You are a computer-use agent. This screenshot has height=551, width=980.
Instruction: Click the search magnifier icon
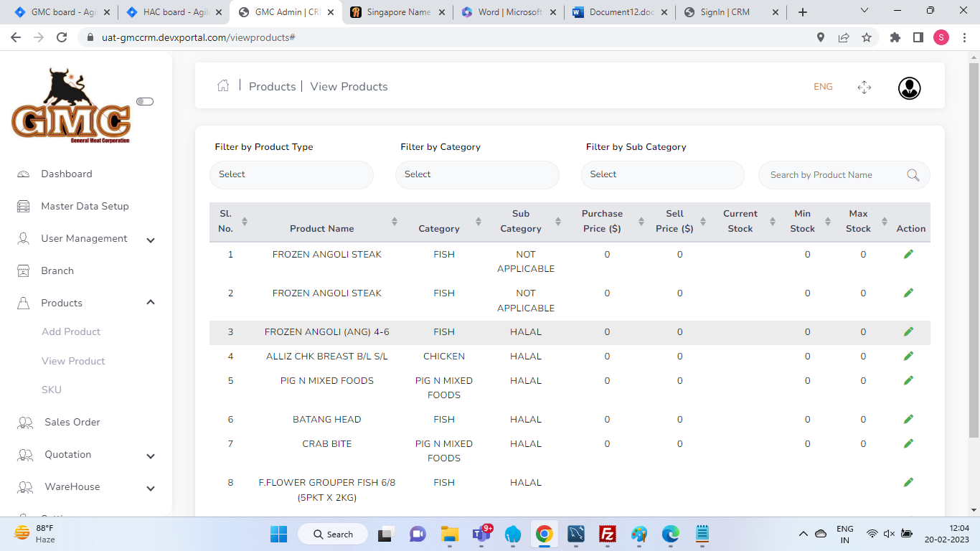click(913, 175)
